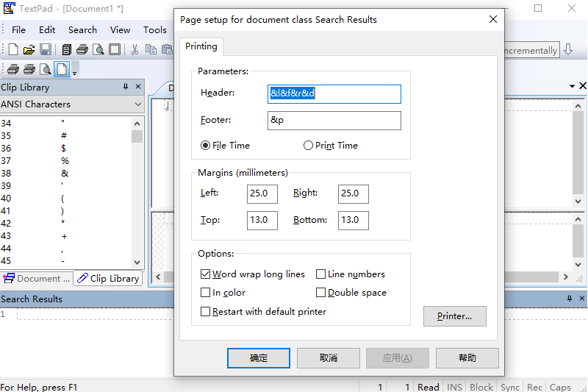Screen dimensions: 588x392
Task: Click the Manage Files icon in toolbar
Action: pos(67,50)
